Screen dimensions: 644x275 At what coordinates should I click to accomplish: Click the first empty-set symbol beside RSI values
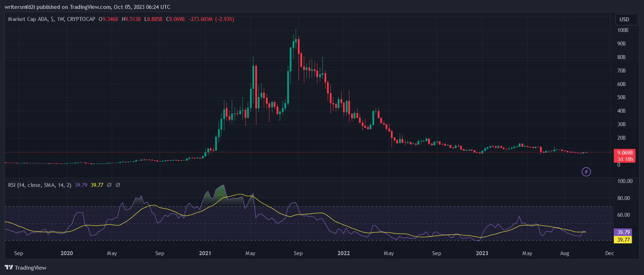(109, 185)
